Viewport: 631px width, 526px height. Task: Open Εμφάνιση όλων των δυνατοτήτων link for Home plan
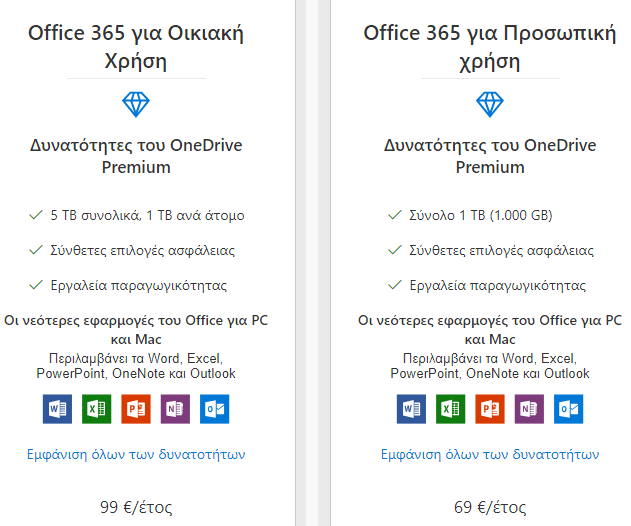click(136, 454)
